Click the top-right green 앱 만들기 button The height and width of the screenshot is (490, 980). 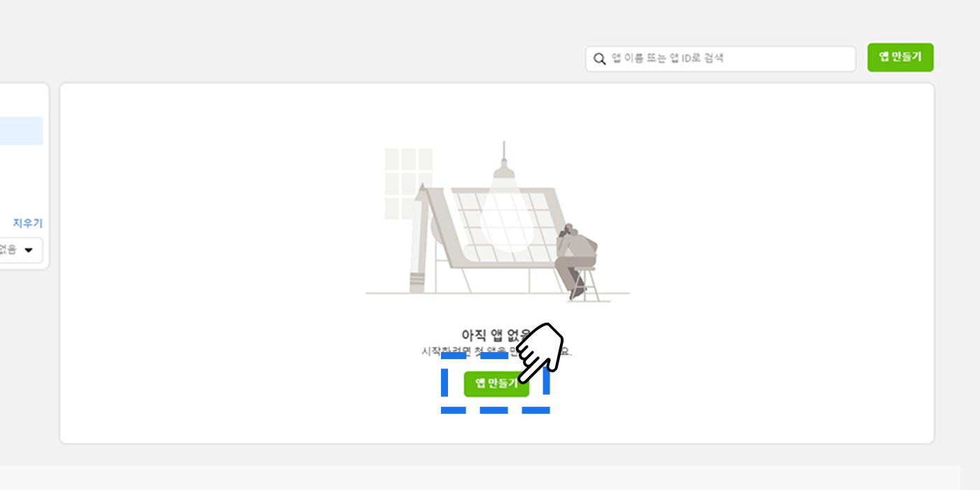click(900, 57)
